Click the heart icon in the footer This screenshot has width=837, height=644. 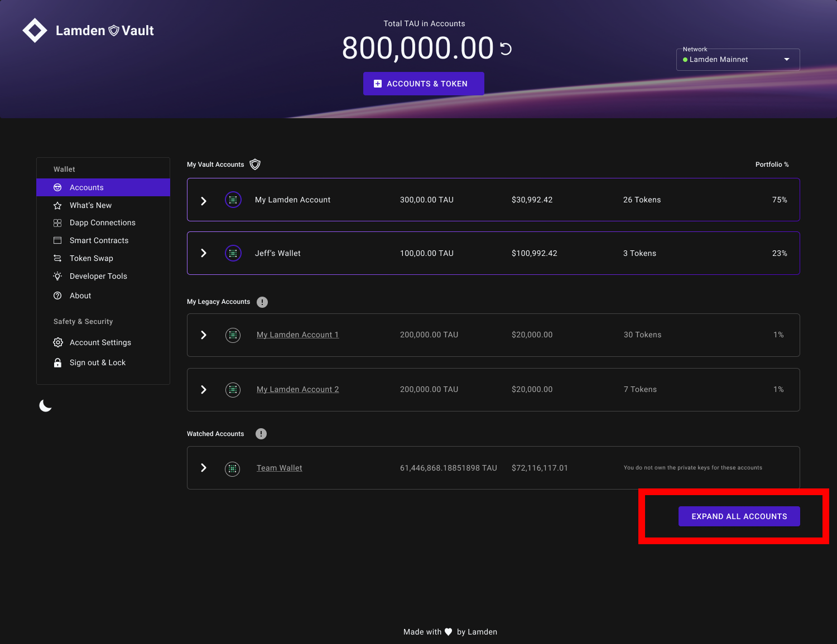point(448,632)
